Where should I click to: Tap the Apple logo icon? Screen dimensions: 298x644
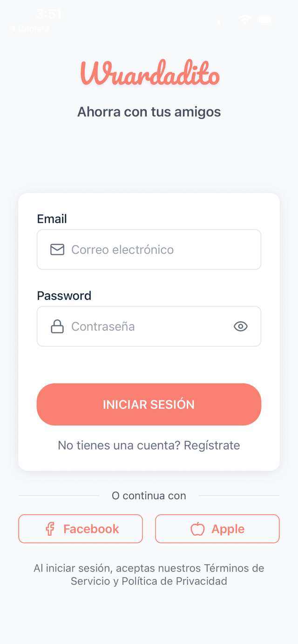click(197, 529)
